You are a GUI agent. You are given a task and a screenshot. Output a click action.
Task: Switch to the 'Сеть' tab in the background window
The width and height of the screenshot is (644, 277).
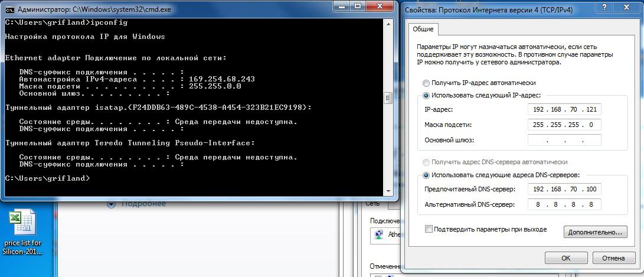click(372, 203)
